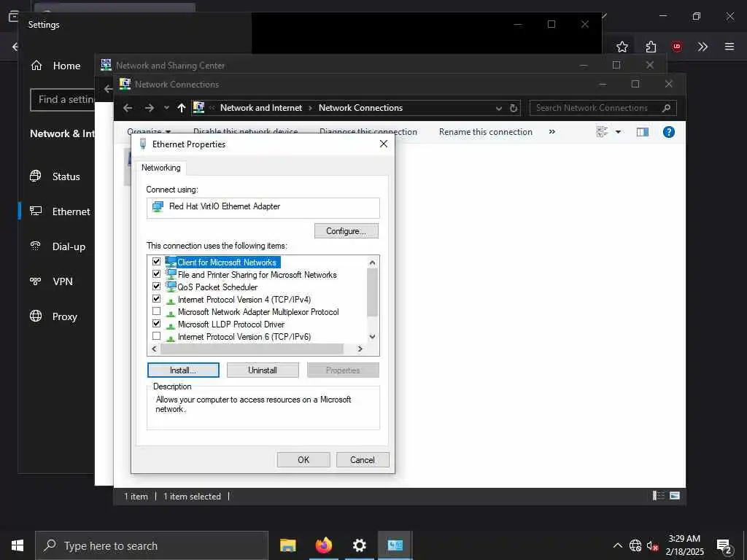
Task: Close the Ethernet Properties dialog
Action: point(384,144)
